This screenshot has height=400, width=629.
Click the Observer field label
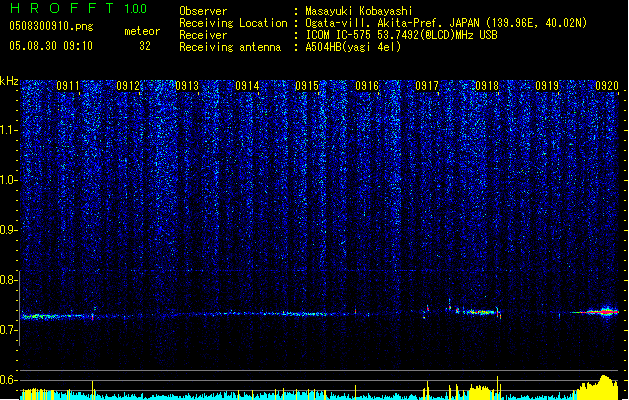(x=203, y=11)
